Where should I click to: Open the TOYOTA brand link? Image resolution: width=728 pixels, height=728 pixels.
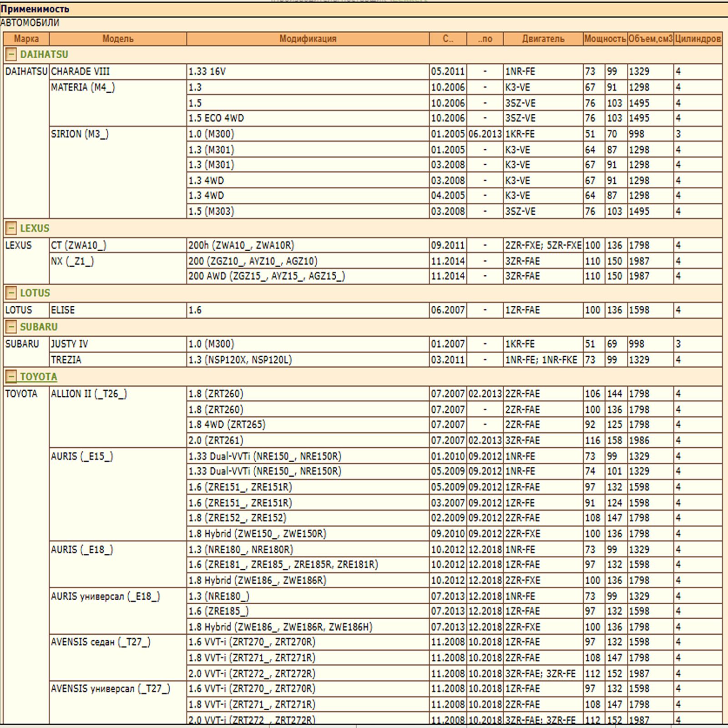(x=38, y=377)
